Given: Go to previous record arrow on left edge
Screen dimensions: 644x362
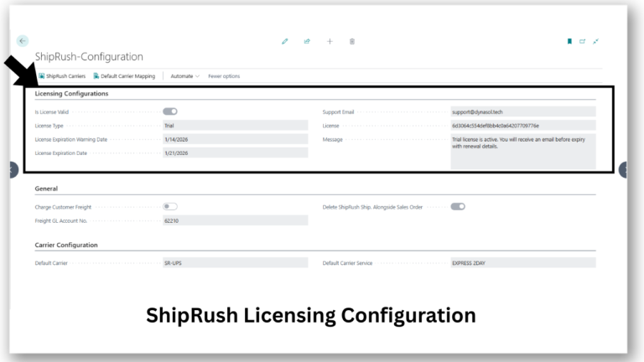Looking at the screenshot, I should point(13,169).
